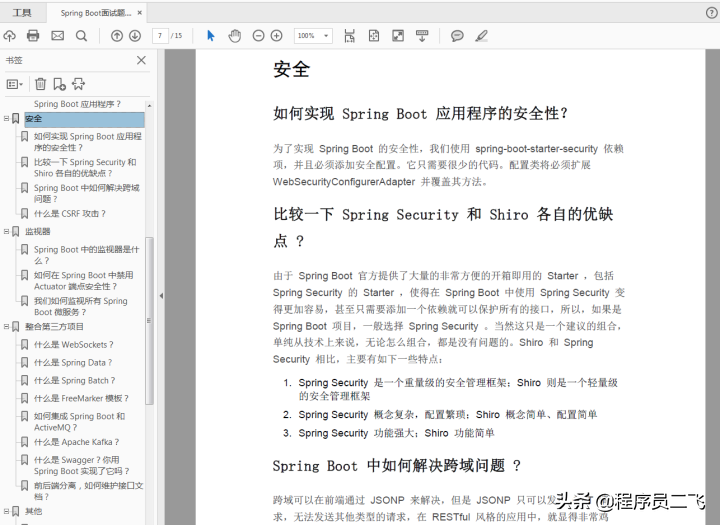Image resolution: width=720 pixels, height=525 pixels.
Task: Open bookmark 如何集成 Spring Boot 和 ActiveMQ
Action: click(79, 422)
